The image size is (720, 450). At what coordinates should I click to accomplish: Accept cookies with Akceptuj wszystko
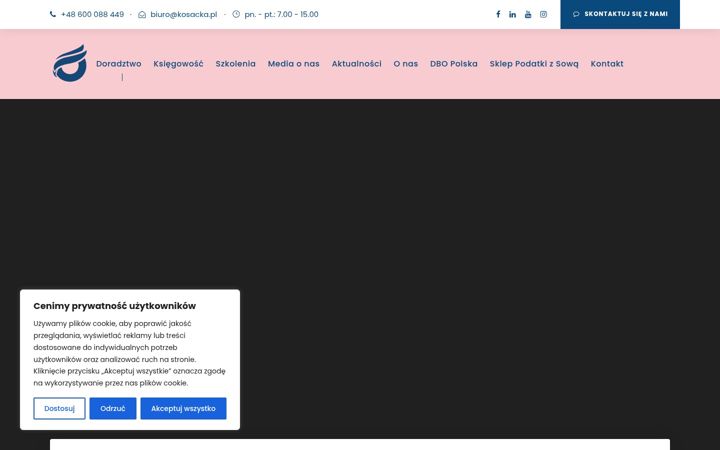(x=183, y=408)
